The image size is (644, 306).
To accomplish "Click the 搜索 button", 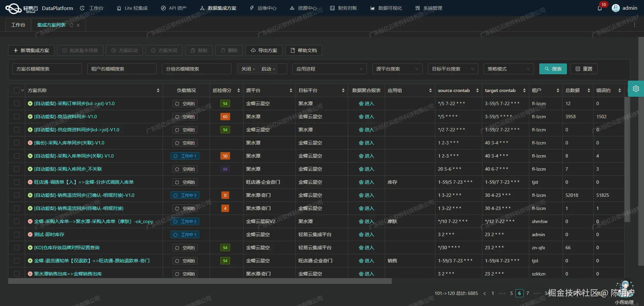I will point(553,69).
